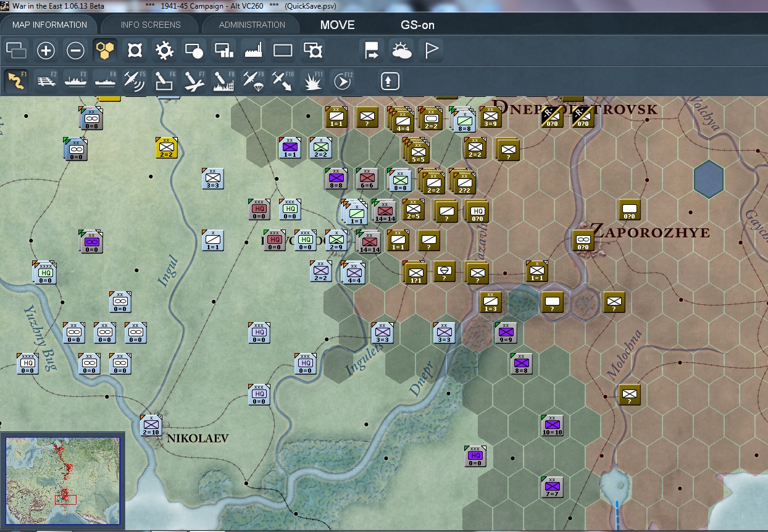Toggle weather display with sun-cloud icon
768x532 pixels.
coord(402,51)
